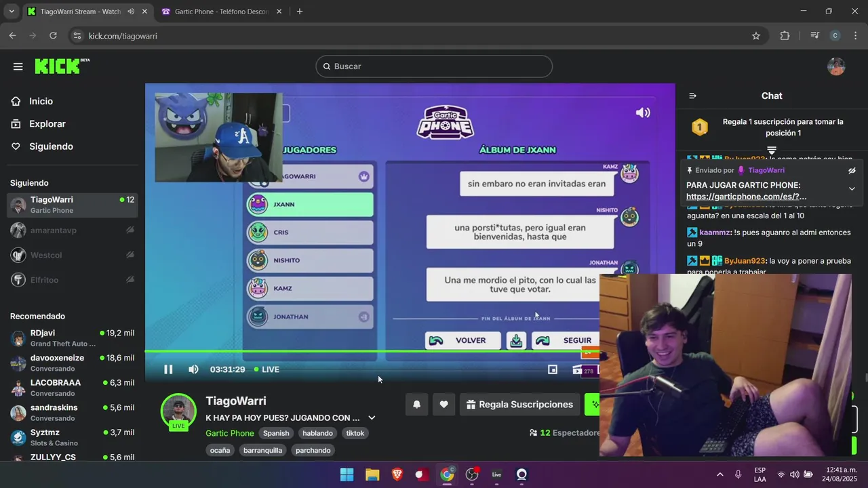Click the Gartic Phone sound speaker icon
The height and width of the screenshot is (488, 868).
point(643,113)
